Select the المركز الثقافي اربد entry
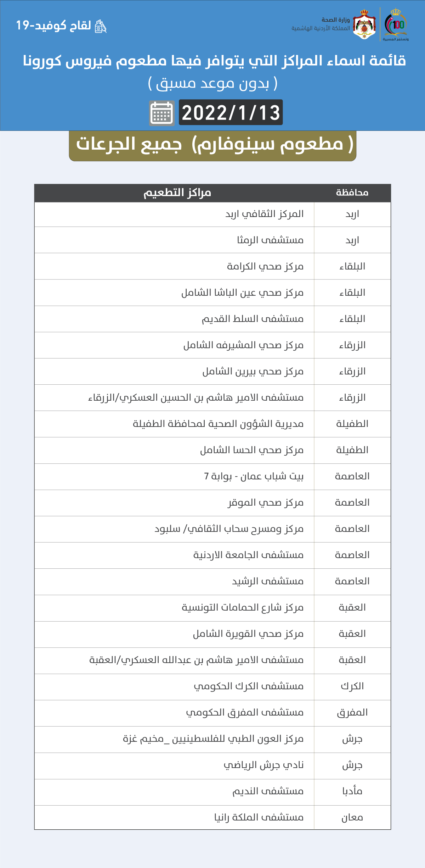425x868 pixels. click(265, 214)
